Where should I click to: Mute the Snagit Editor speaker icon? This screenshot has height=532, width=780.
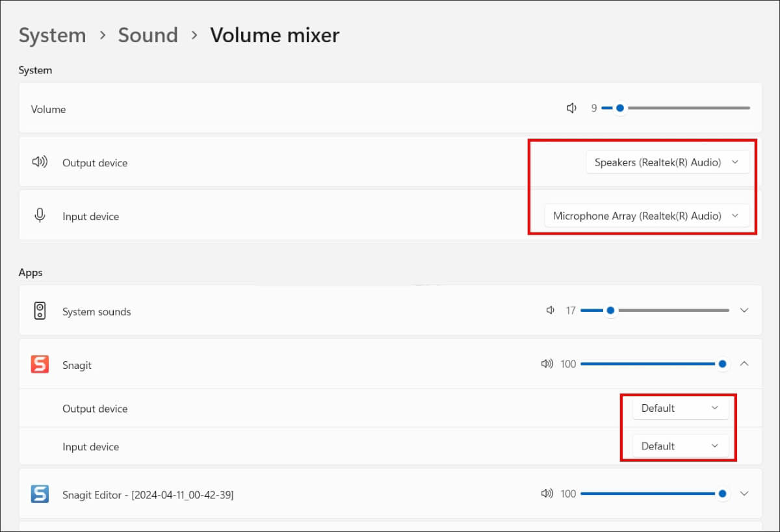[x=547, y=494]
